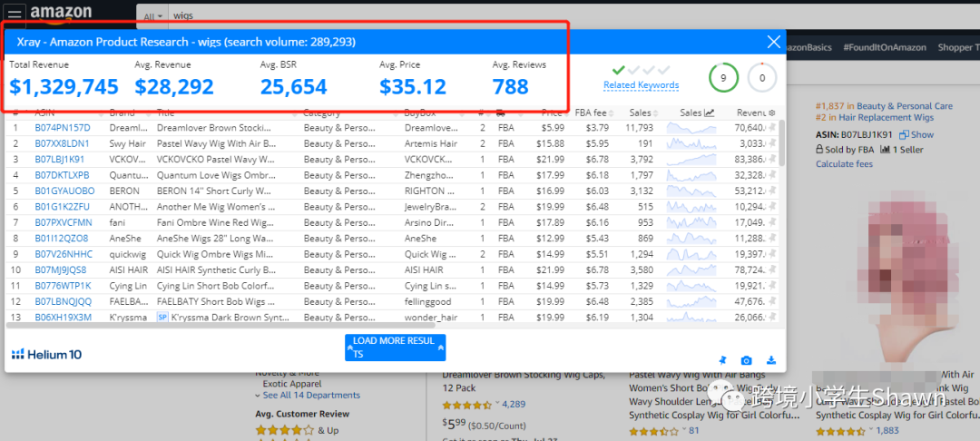Take a screenshot with the camera icon
Image resolution: width=980 pixels, height=441 pixels.
(746, 360)
